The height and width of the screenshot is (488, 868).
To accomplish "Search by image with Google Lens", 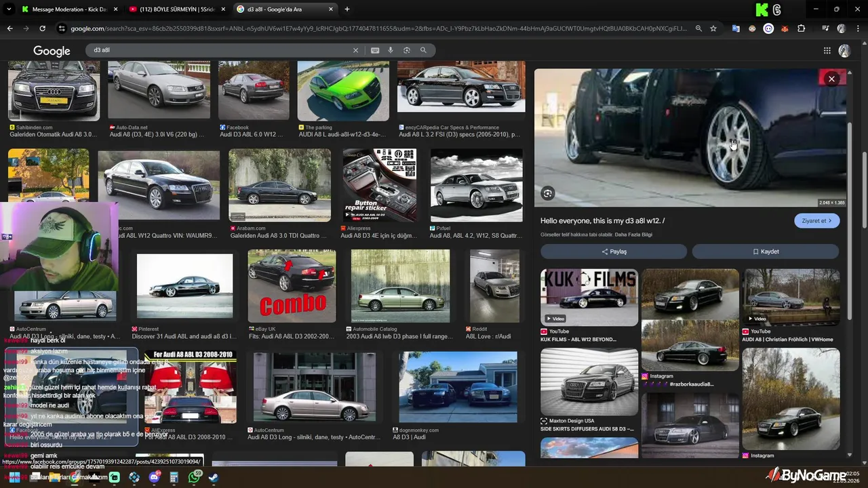I will point(407,50).
